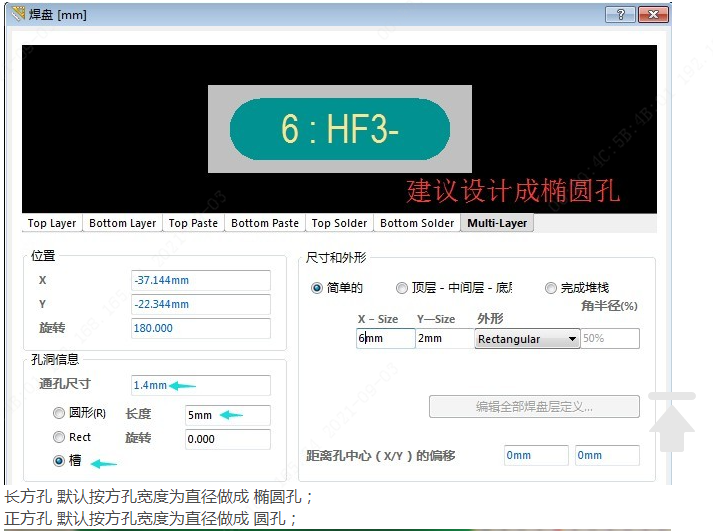The width and height of the screenshot is (713, 531).
Task: Select the 槽 slot hole option
Action: pos(59,461)
